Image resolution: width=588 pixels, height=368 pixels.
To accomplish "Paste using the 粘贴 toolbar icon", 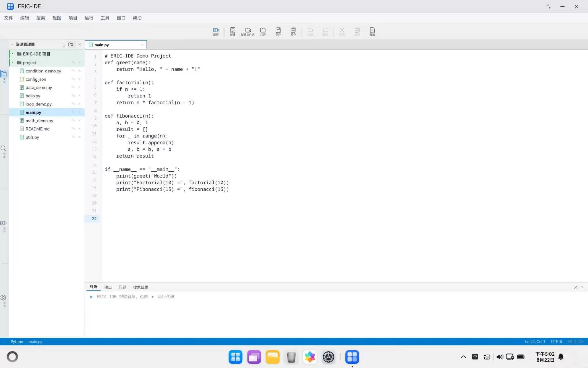I will 372,31.
